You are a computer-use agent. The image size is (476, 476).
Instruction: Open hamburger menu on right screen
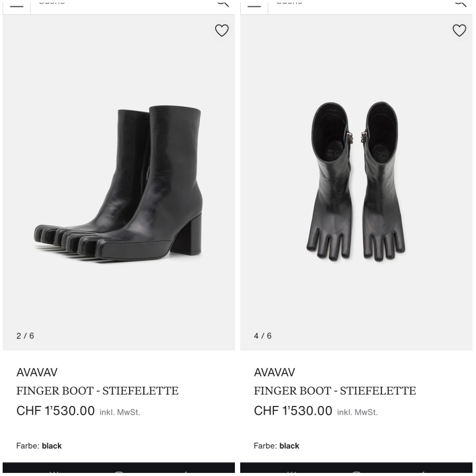coord(254,6)
